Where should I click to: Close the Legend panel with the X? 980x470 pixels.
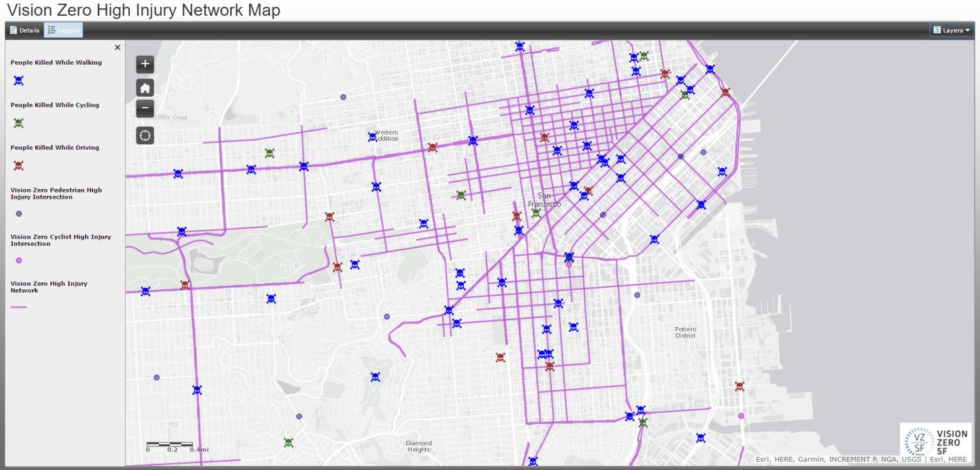tap(117, 47)
